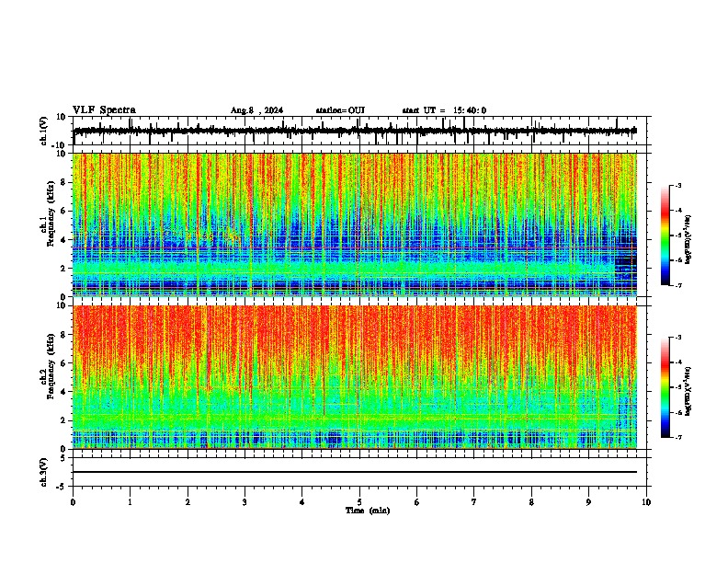Click the "2" minute tick label
Image resolution: width=728 pixels, height=563 pixels.
click(188, 502)
